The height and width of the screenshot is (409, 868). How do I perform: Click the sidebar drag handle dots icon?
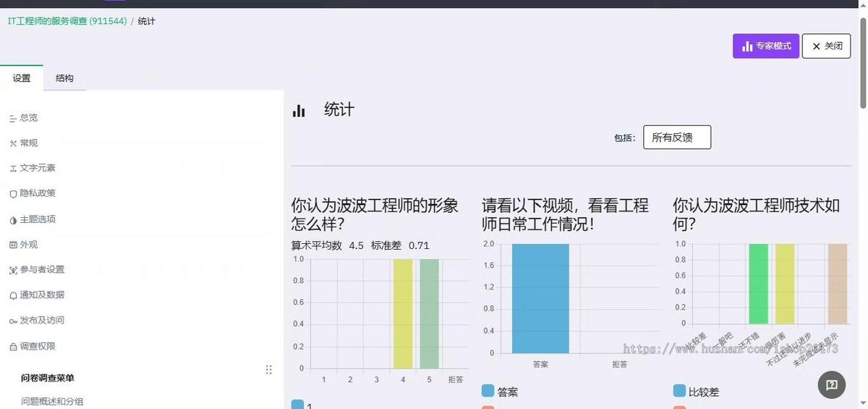[269, 370]
